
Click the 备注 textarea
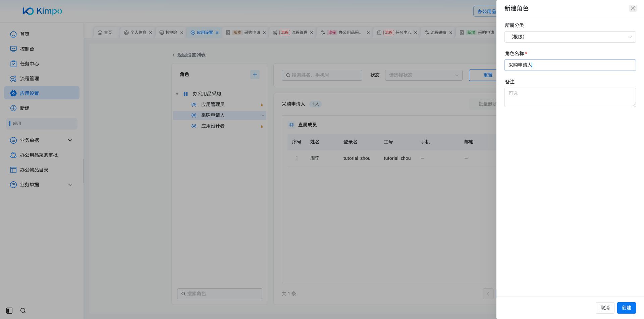570,97
